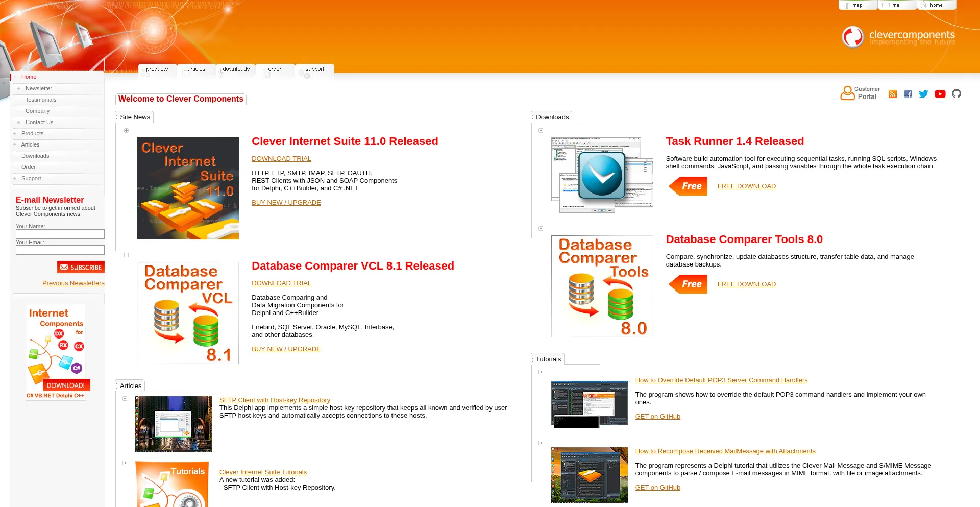The width and height of the screenshot is (980, 507).
Task: Expand the Task Runner download entry
Action: coord(541,131)
